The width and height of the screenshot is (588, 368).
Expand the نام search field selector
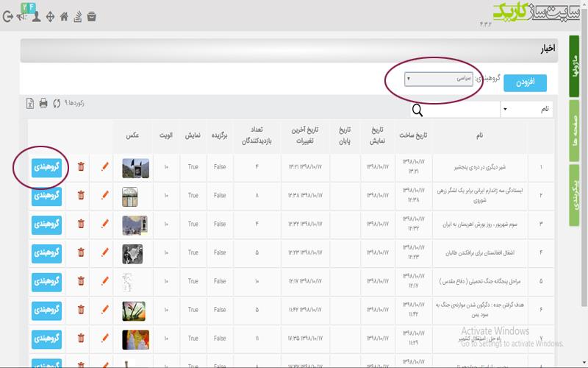click(x=526, y=109)
